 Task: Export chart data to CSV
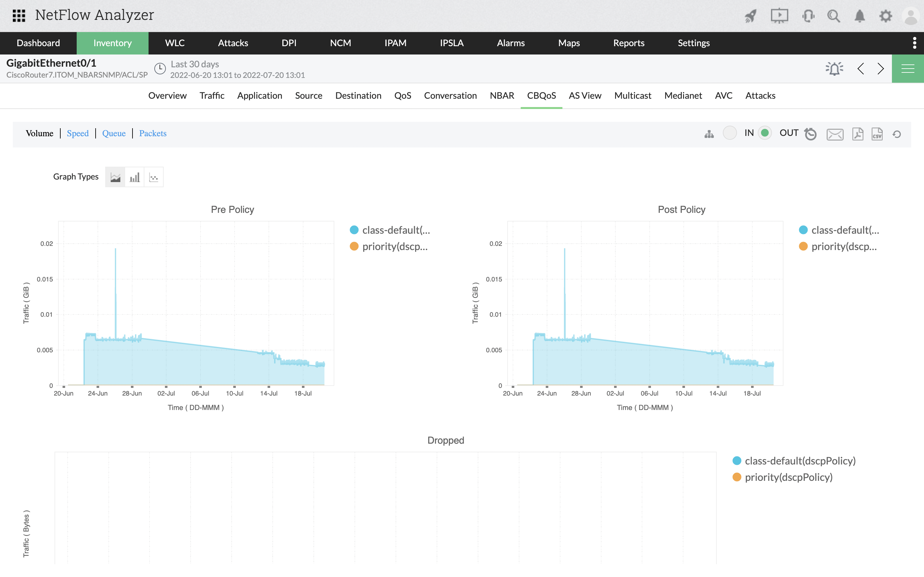click(x=877, y=134)
